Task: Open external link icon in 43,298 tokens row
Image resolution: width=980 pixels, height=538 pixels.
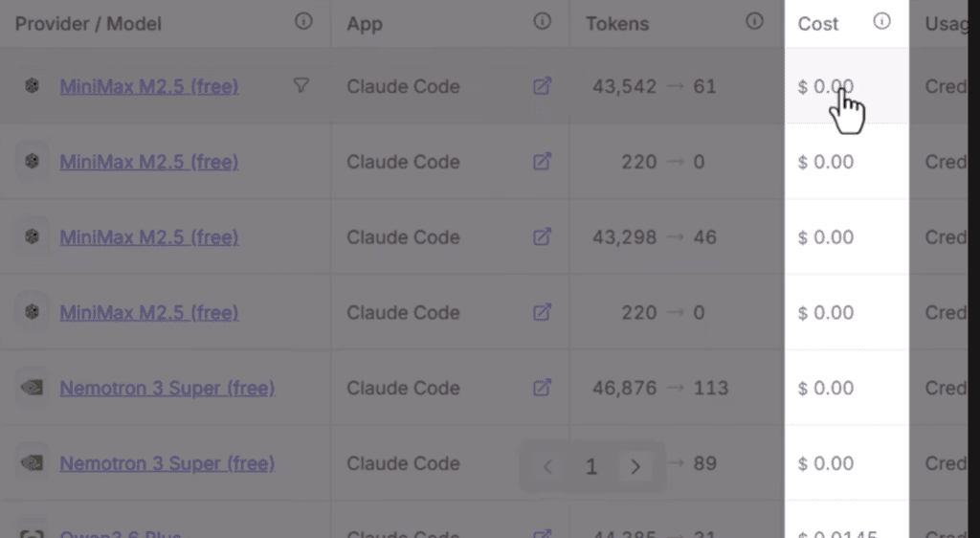Action: click(542, 236)
